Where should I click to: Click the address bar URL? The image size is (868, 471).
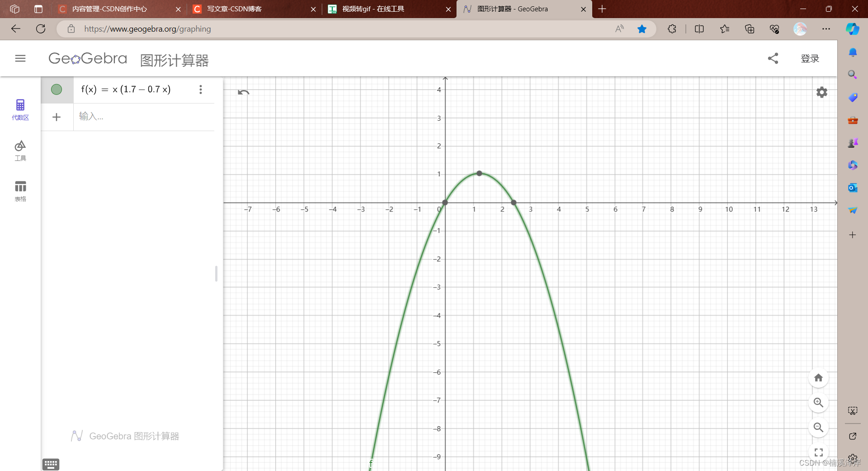[x=147, y=29]
